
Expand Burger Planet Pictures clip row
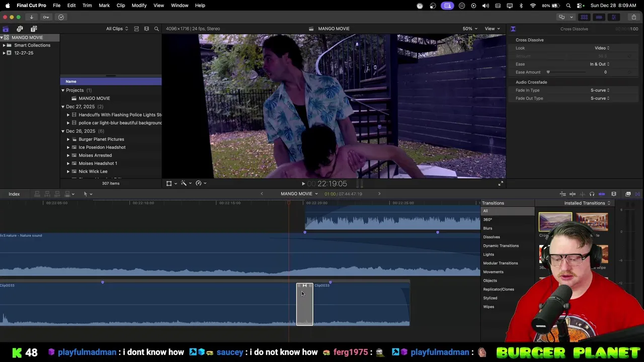[x=68, y=139]
